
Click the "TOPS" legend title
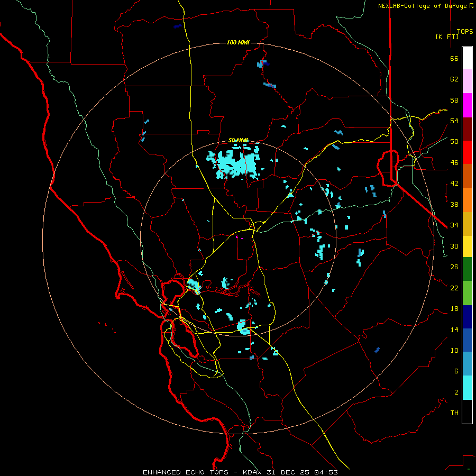[465, 32]
